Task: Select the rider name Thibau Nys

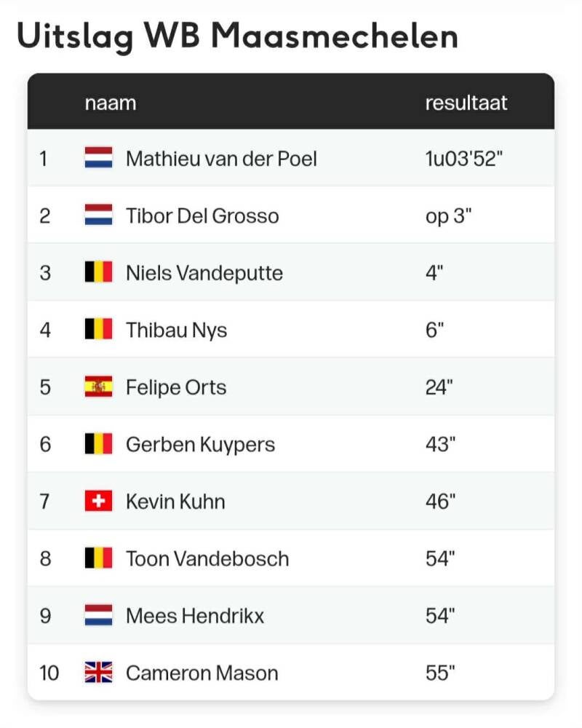Action: pyautogui.click(x=176, y=330)
